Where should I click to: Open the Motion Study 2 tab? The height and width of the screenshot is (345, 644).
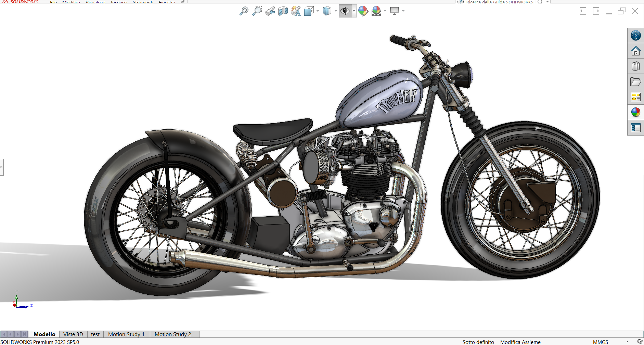(173, 334)
